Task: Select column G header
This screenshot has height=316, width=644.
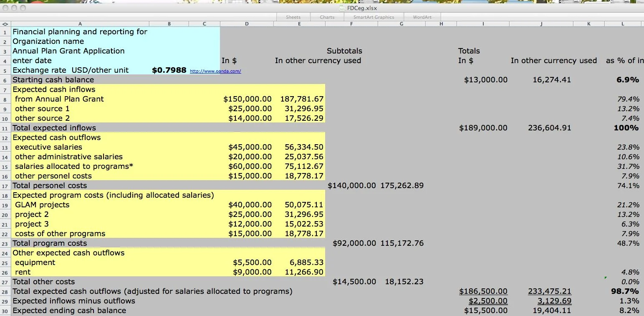Action: tap(402, 24)
